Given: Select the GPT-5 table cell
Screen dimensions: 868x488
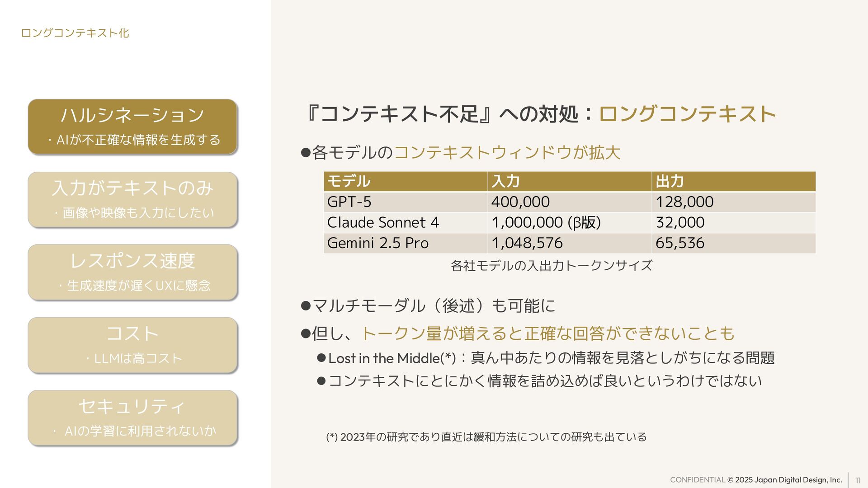Looking at the screenshot, I should point(406,202).
